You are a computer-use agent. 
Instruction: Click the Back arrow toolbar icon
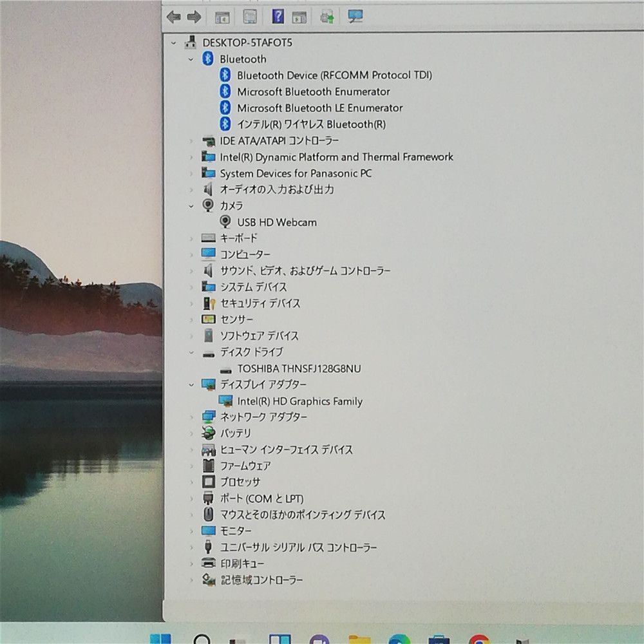coord(174,17)
